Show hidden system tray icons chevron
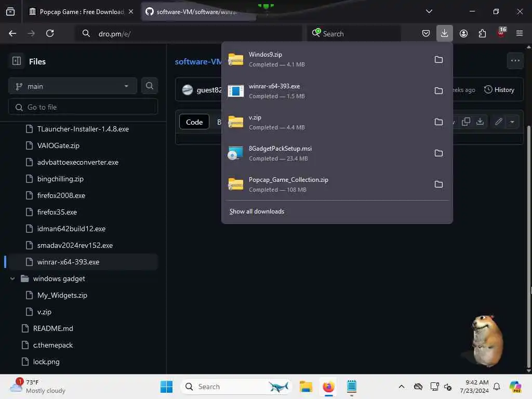 pyautogui.click(x=402, y=387)
